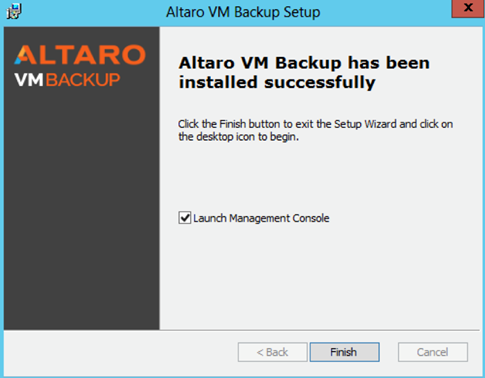The image size is (485, 378).
Task: Click the Altaro VM Backup Setup title text
Action: (243, 12)
